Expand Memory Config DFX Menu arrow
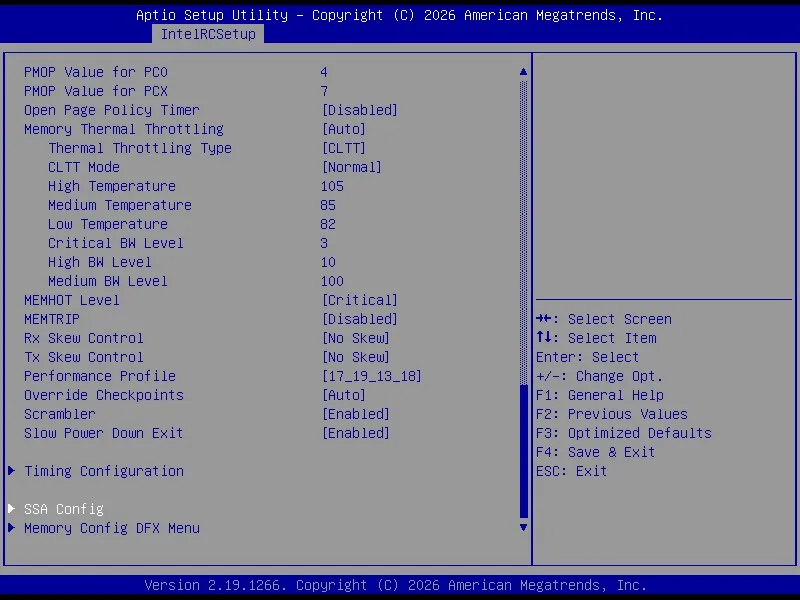This screenshot has height=600, width=800. pyautogui.click(x=11, y=528)
